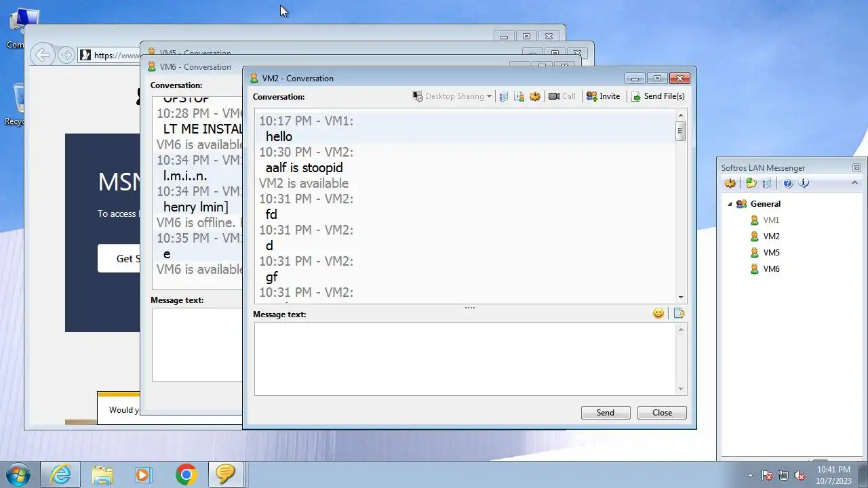868x488 pixels.
Task: Click the VM6 user avatar icon
Action: (754, 269)
